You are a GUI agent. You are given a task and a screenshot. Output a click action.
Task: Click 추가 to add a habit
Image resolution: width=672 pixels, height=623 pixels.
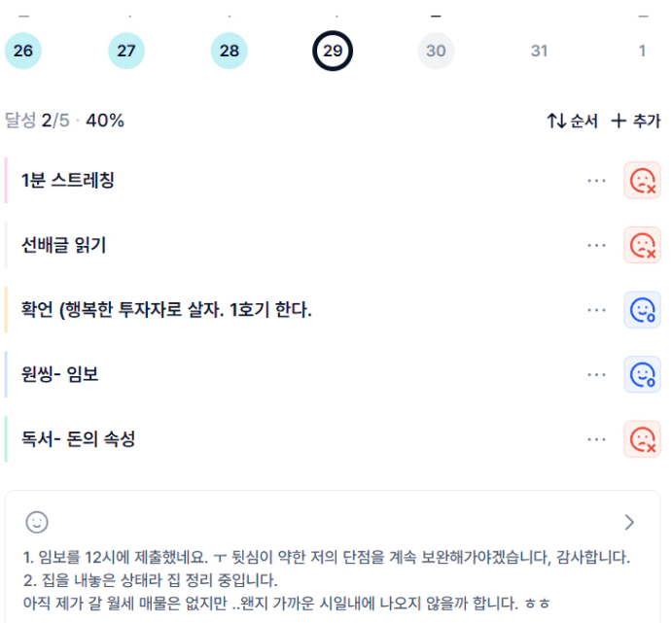pyautogui.click(x=635, y=121)
